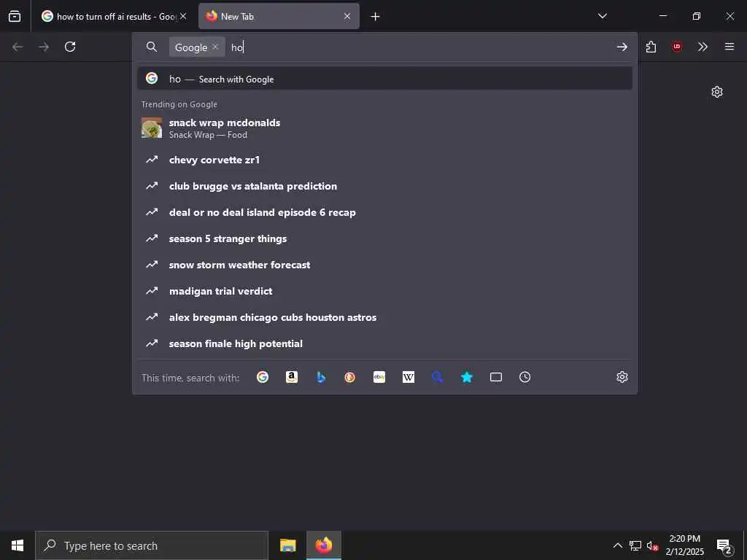Screen dimensions: 747x560
Task: Expand the list all tabs chevron
Action: (603, 16)
